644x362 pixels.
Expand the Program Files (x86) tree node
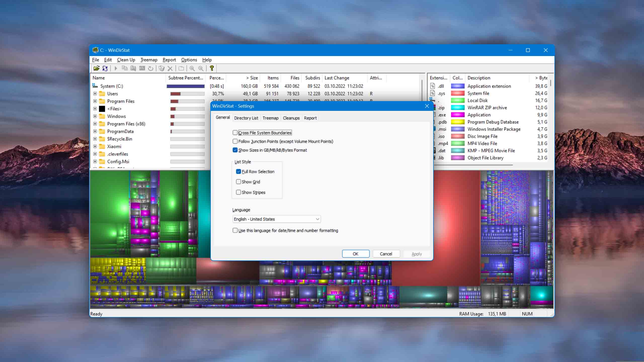(95, 124)
